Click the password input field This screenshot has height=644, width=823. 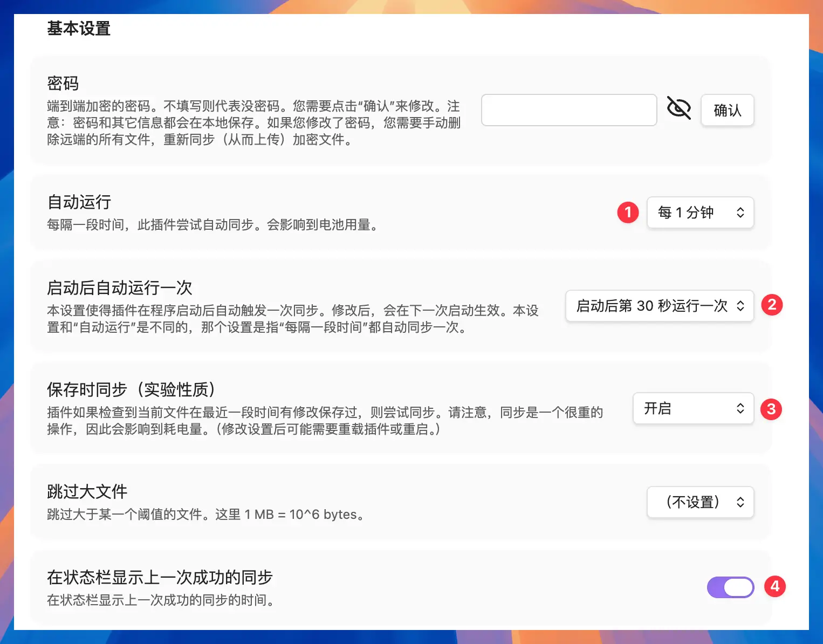point(569,110)
